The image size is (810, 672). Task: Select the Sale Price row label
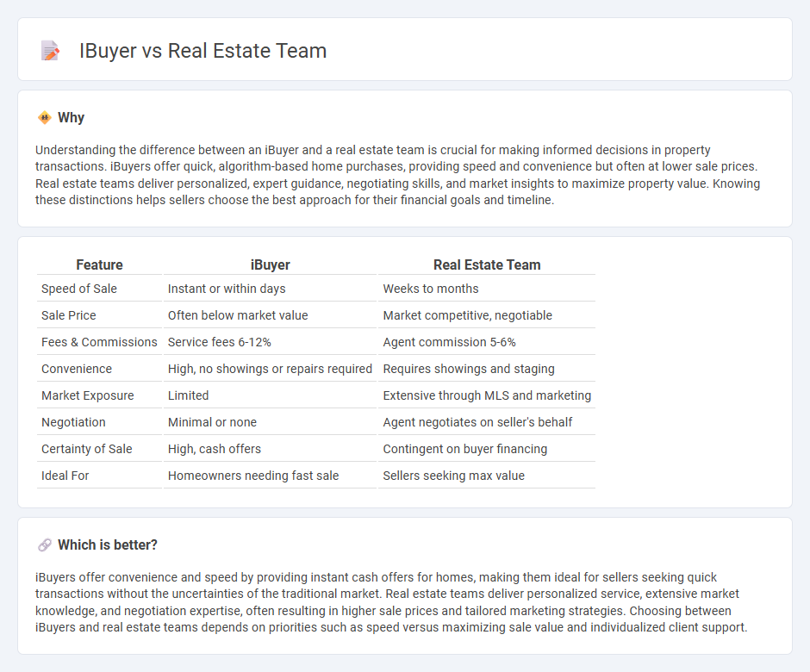click(x=69, y=315)
